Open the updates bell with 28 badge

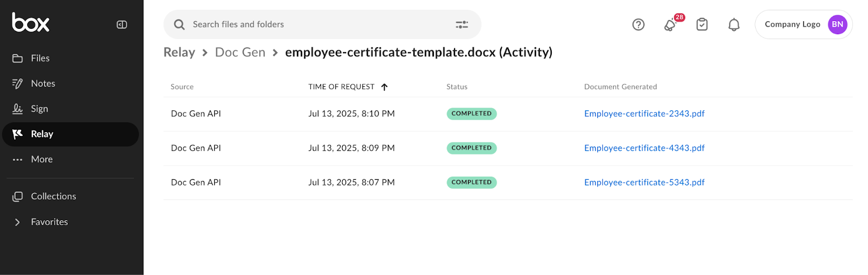pos(671,24)
